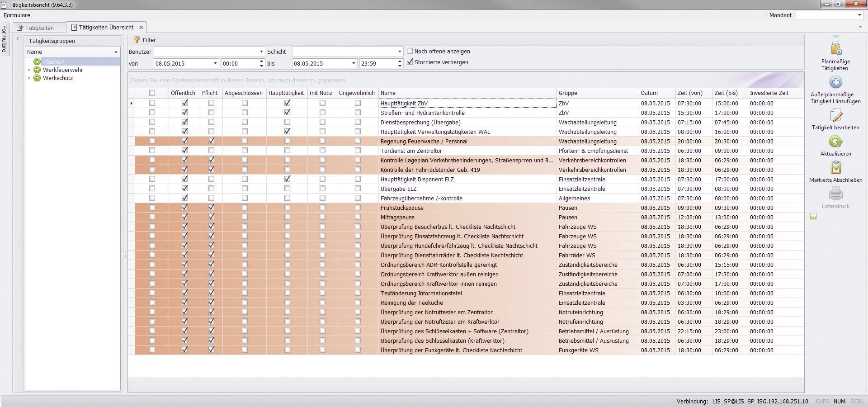868x407 pixels.
Task: Switch to the Tätigkeiten tab
Action: [39, 28]
